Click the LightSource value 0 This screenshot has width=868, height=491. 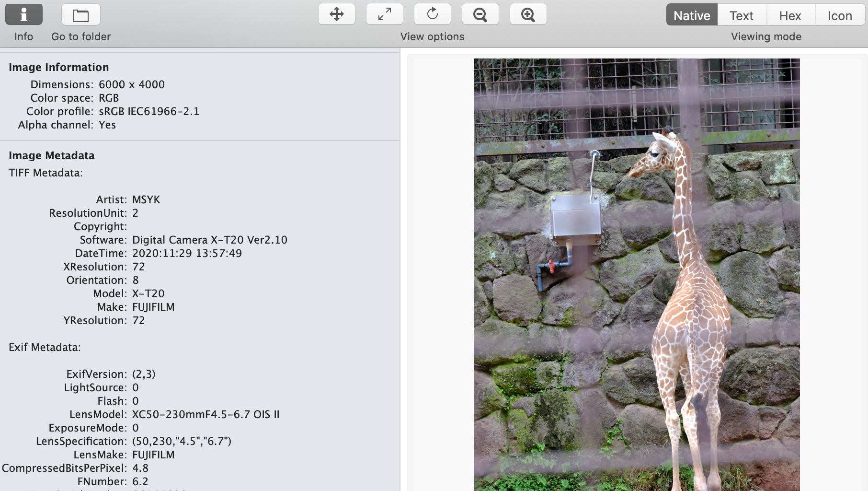point(136,387)
